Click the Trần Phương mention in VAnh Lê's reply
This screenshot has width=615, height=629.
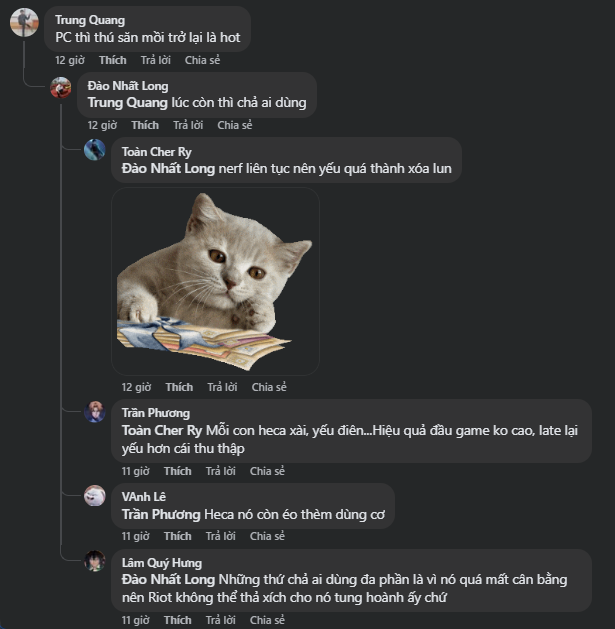(x=160, y=514)
